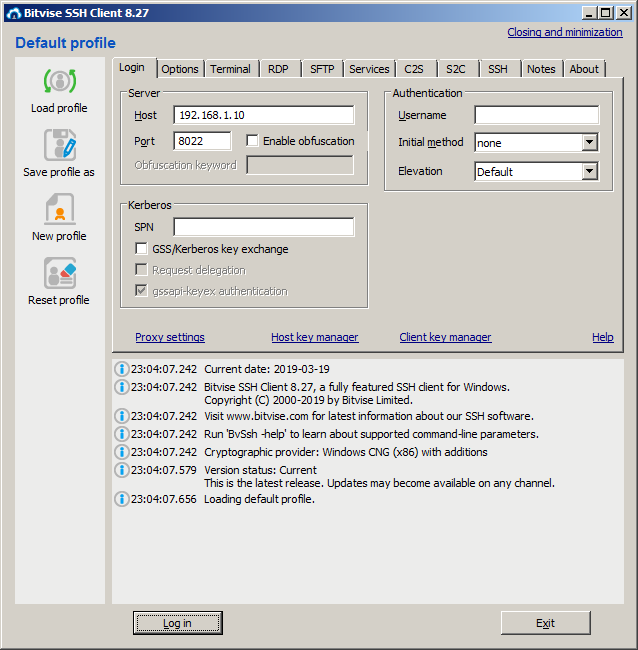638x650 pixels.
Task: Click the greyed-out gssapi-keyex authentication checkbox
Action: [x=141, y=291]
